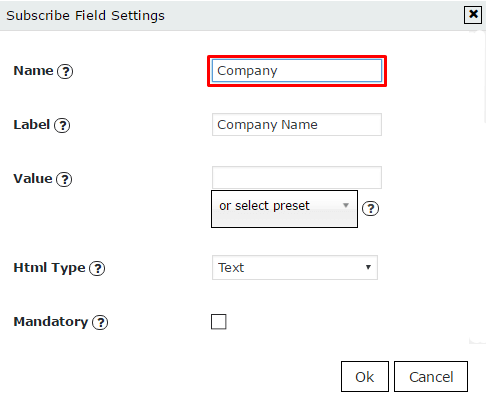
Task: Click the 'Mandatory' field label
Action: pyautogui.click(x=51, y=322)
